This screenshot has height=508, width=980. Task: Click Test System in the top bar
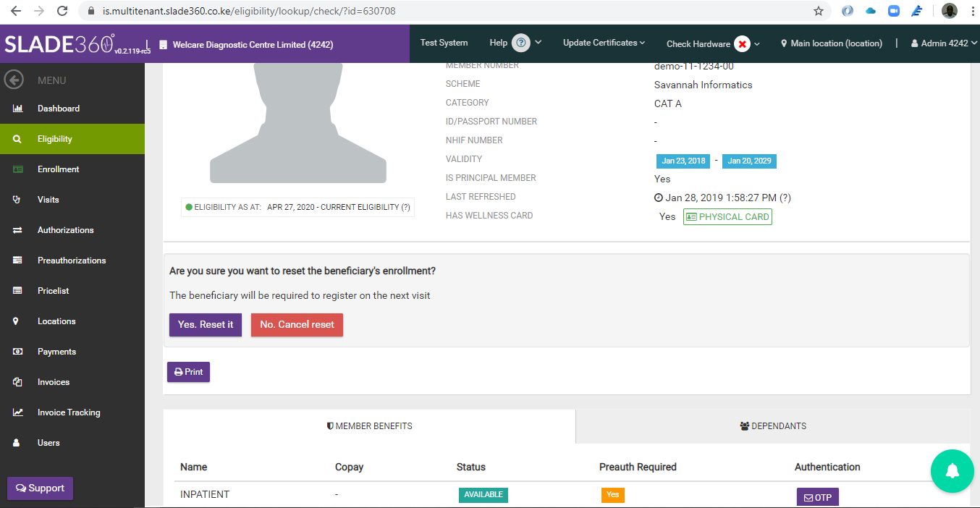[444, 43]
